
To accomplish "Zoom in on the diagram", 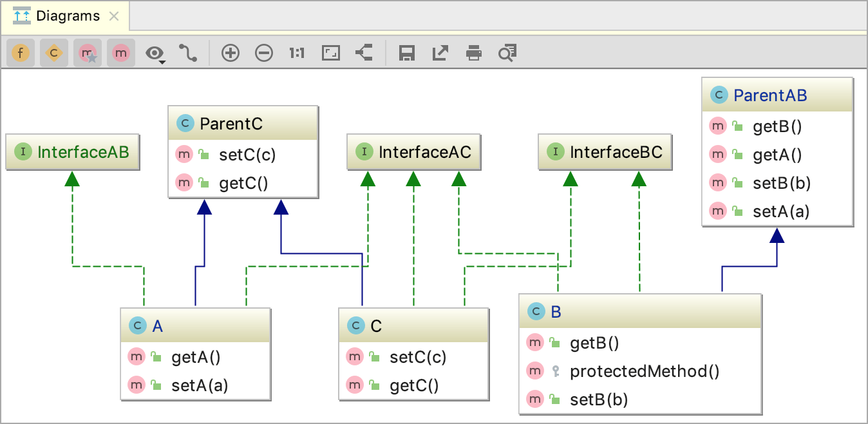I will (231, 53).
